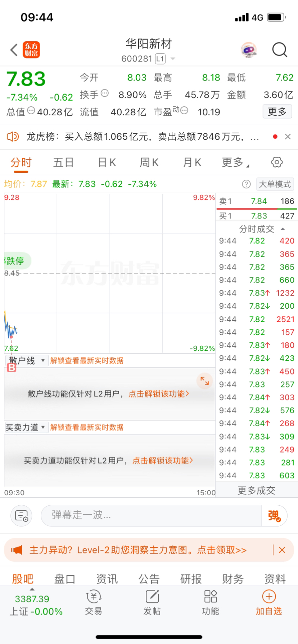Dismiss the Level-2 promo banner
The height and width of the screenshot is (644, 298).
[282, 550]
